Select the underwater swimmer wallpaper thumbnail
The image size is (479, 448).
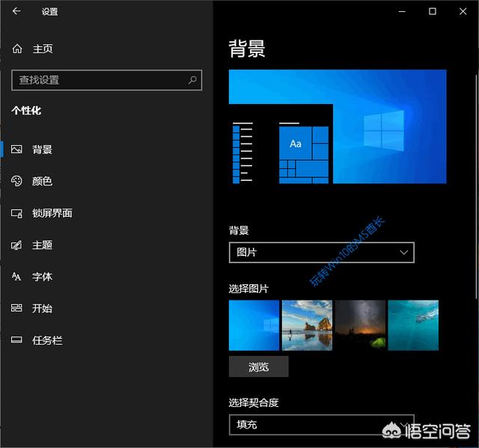(413, 325)
